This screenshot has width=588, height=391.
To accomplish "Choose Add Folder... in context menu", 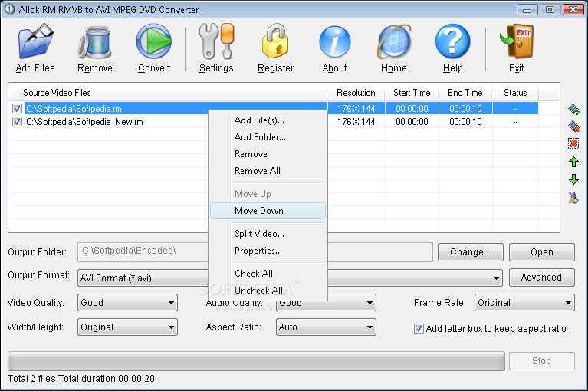I will coord(268,137).
